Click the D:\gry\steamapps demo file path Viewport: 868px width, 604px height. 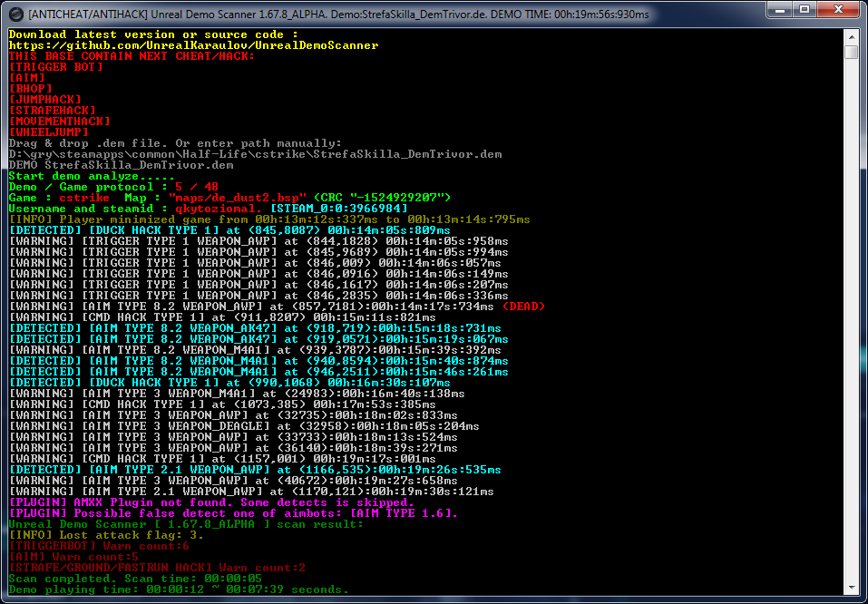[255, 154]
